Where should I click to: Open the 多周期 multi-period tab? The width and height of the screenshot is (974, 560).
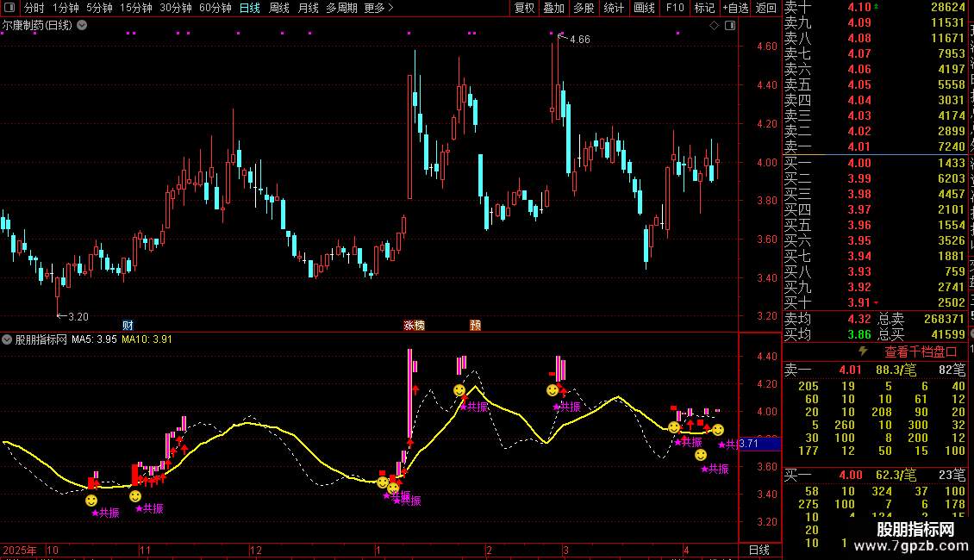[x=341, y=8]
